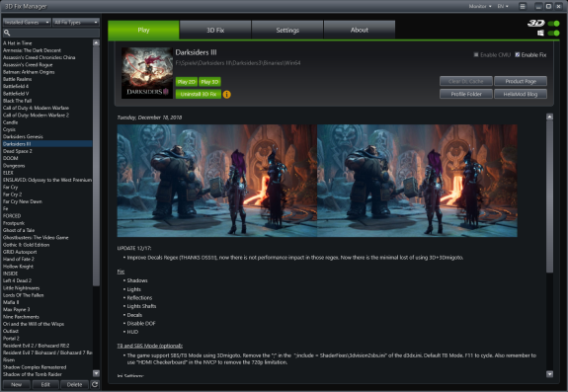This screenshot has height=392, width=568.
Task: Expand the All Fix Types dropdown
Action: tap(76, 22)
